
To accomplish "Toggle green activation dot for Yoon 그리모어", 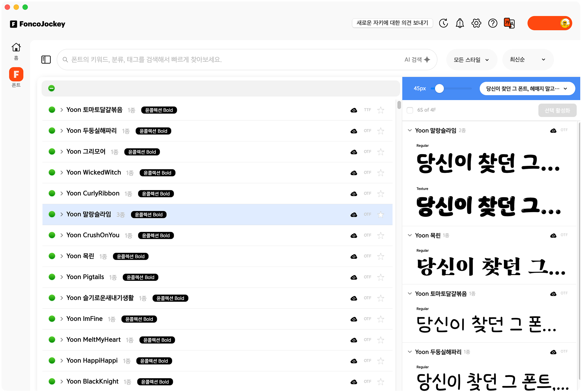I will click(52, 152).
